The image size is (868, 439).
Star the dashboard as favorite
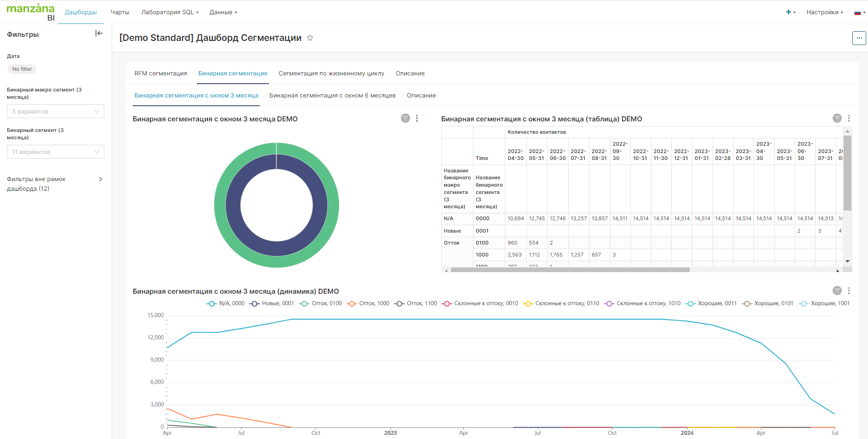coord(310,38)
